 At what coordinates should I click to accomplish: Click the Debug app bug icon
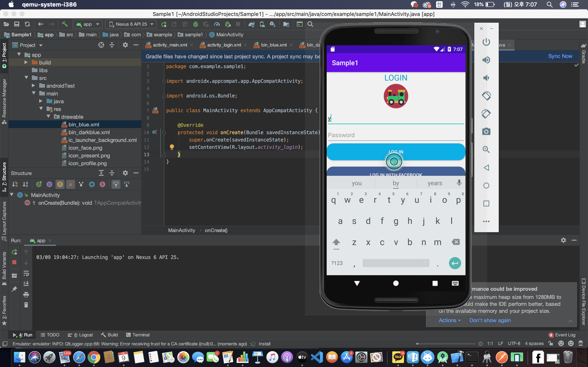(x=195, y=24)
